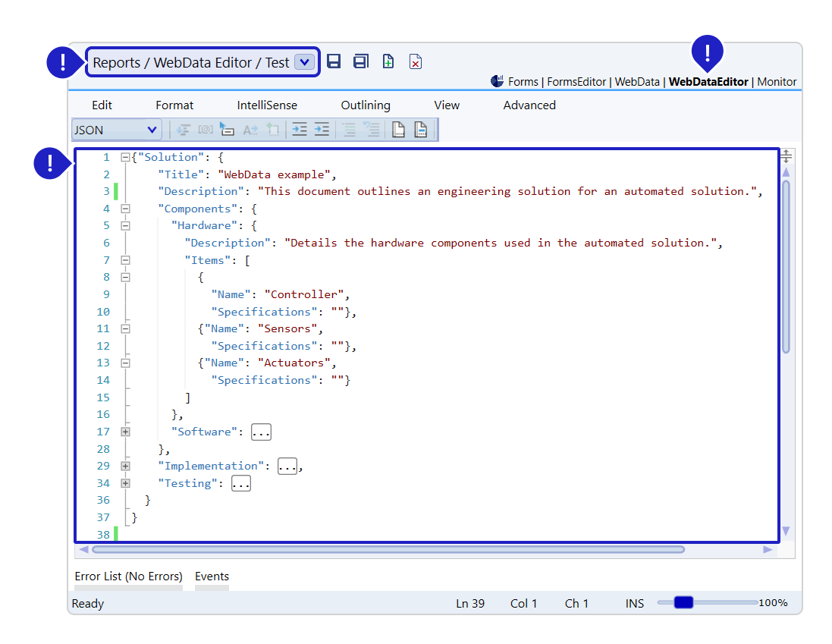
Task: Click the split editor icon above scrollbar
Action: (786, 156)
